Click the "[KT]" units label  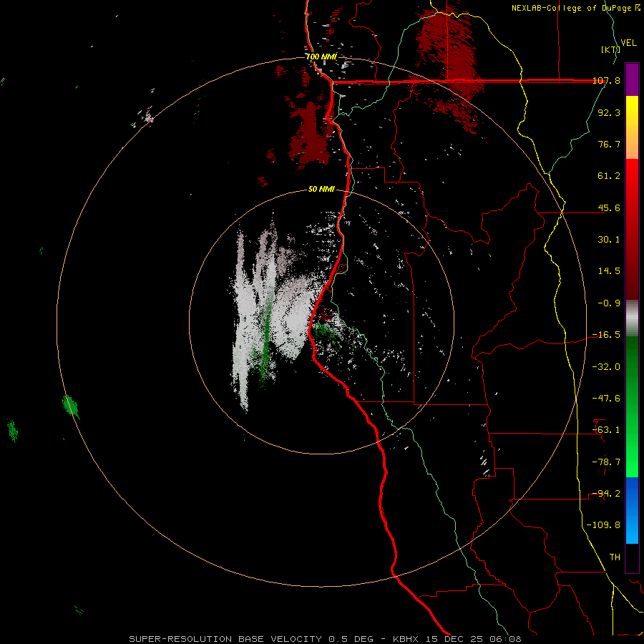(610, 49)
